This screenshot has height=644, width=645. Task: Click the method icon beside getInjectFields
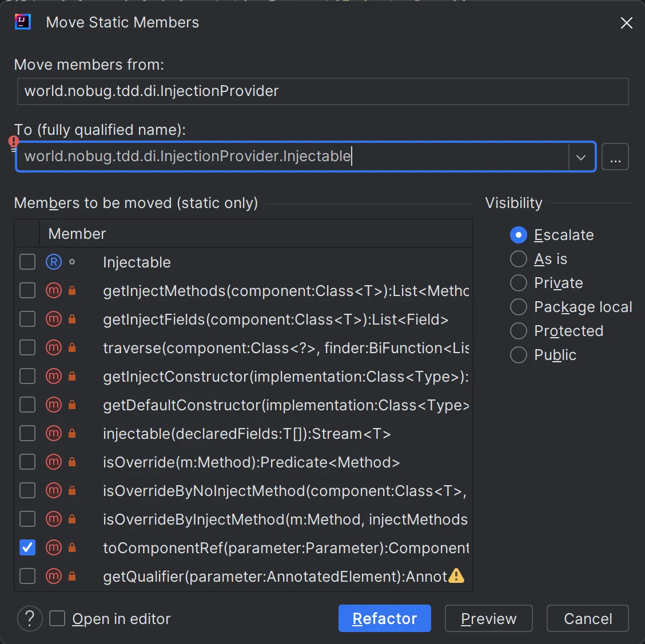(53, 319)
